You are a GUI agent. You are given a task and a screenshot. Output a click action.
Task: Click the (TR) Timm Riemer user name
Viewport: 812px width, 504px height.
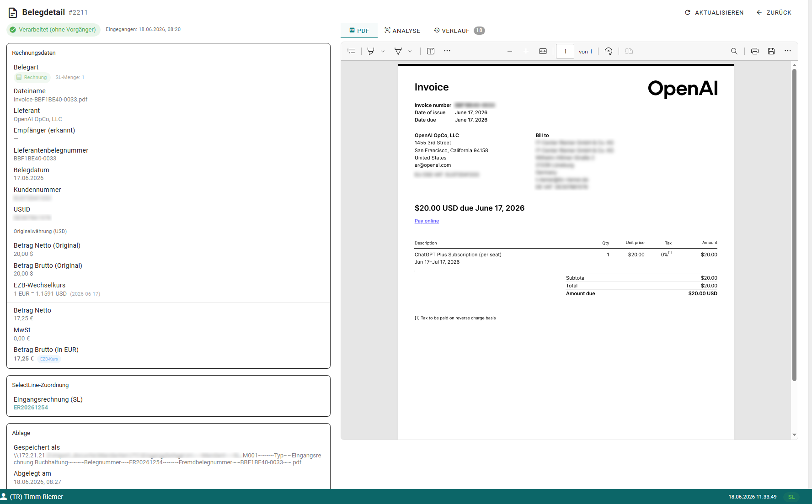(x=37, y=497)
